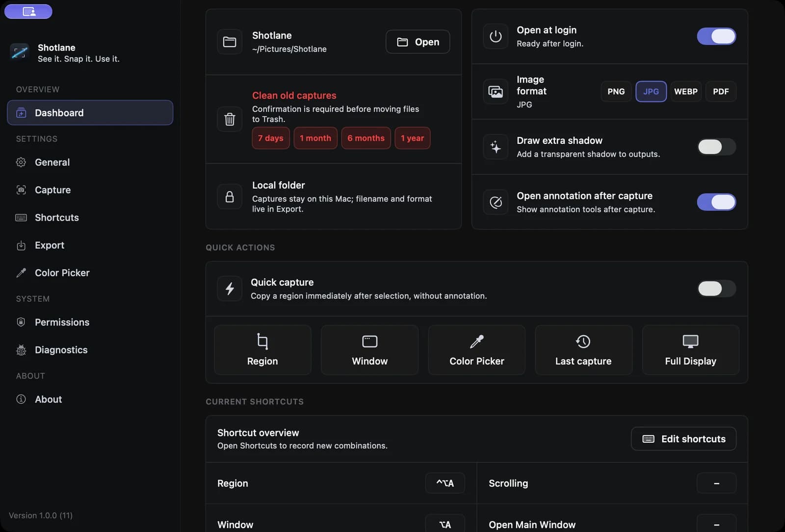Screen dimensions: 785x532
Task: Click the Edit shortcuts button
Action: coord(683,439)
